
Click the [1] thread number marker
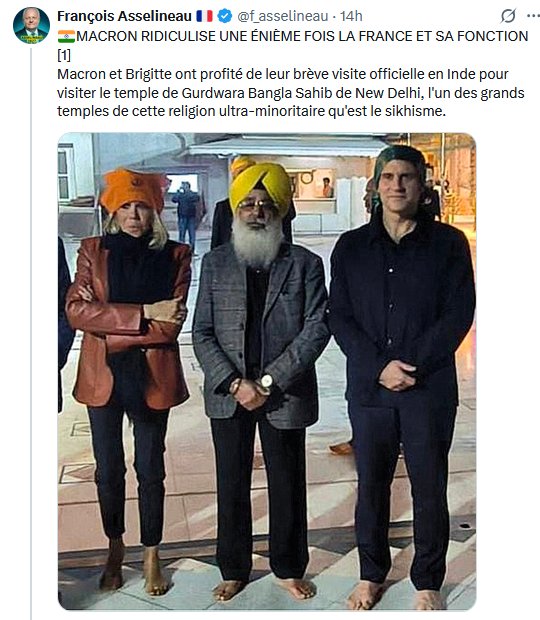64,55
